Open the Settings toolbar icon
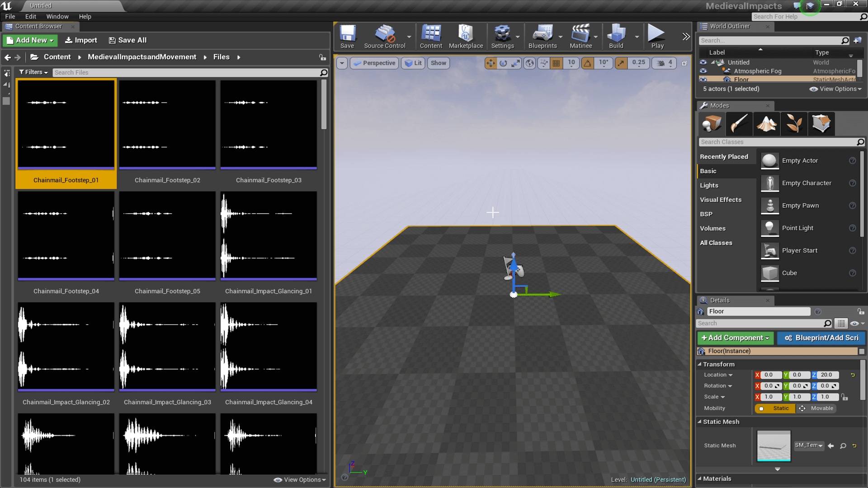 (x=502, y=37)
